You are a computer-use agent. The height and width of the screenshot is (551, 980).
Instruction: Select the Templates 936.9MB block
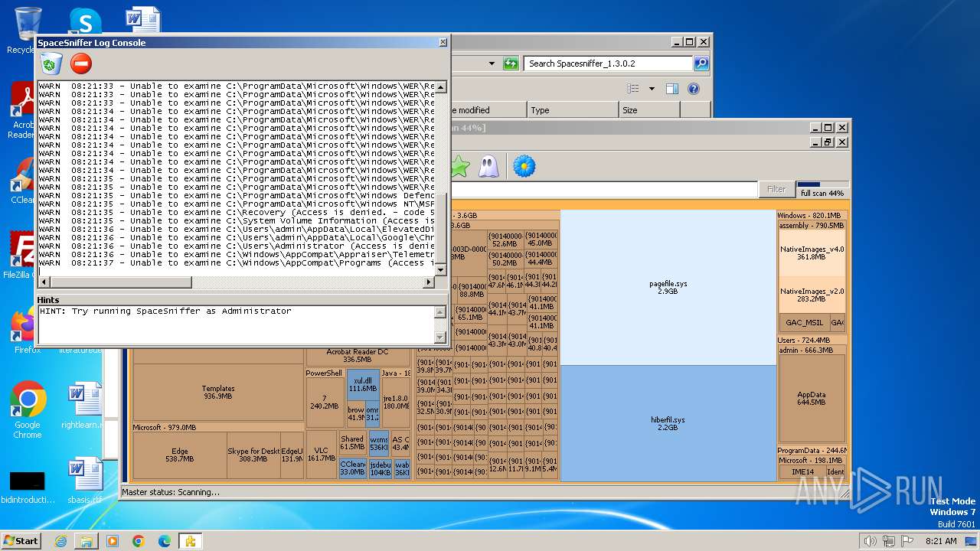pos(218,393)
